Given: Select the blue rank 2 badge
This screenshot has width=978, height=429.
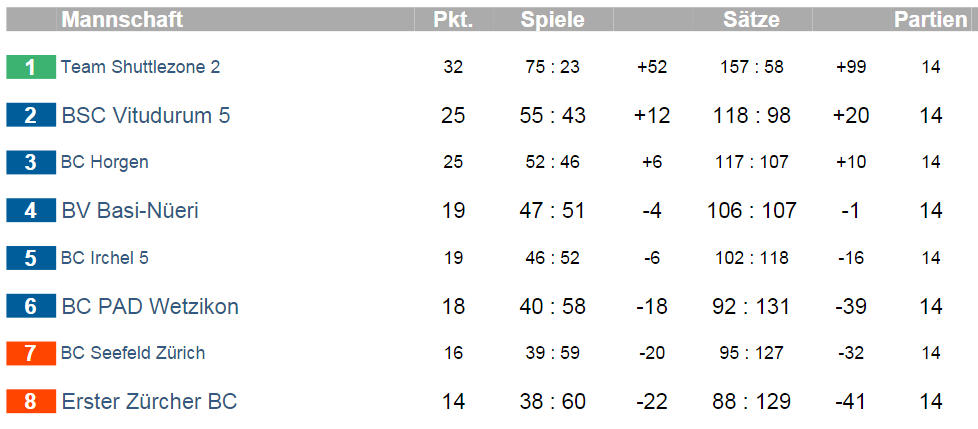Looking at the screenshot, I should tap(31, 115).
